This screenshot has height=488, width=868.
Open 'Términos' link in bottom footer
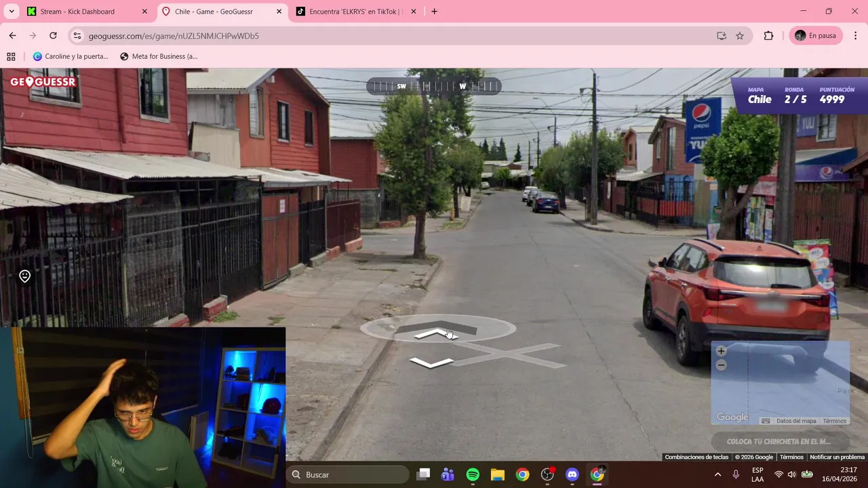791,457
